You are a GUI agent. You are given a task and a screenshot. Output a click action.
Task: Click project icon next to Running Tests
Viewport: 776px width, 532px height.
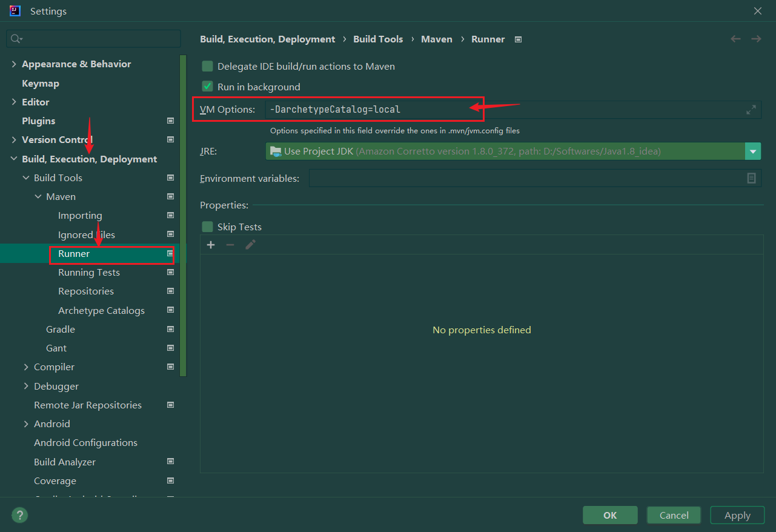pos(170,273)
